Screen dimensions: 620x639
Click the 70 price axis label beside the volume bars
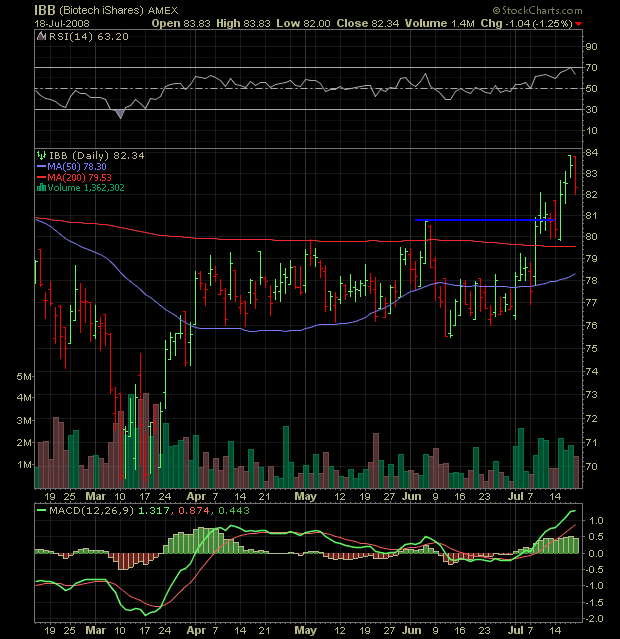click(x=591, y=466)
